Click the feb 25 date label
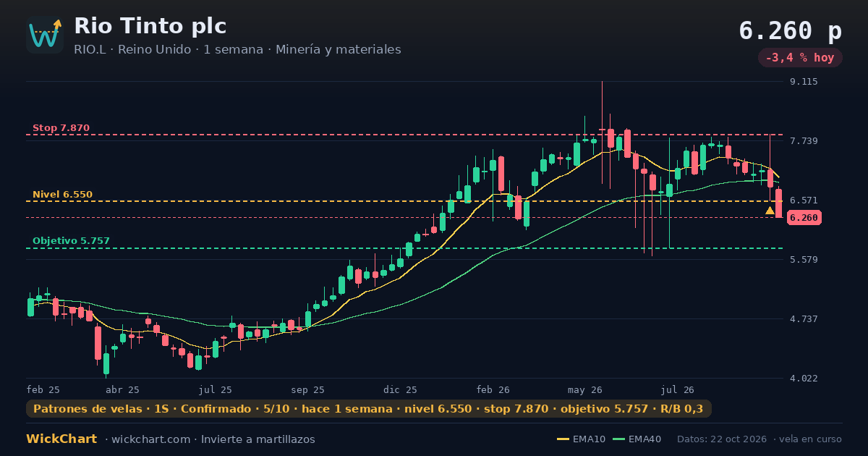 [43, 389]
